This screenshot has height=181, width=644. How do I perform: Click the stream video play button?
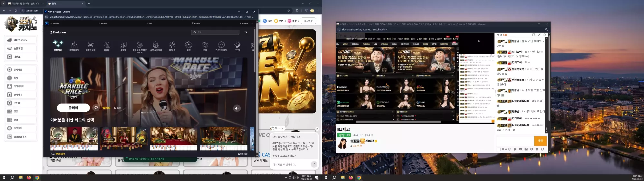point(479,41)
